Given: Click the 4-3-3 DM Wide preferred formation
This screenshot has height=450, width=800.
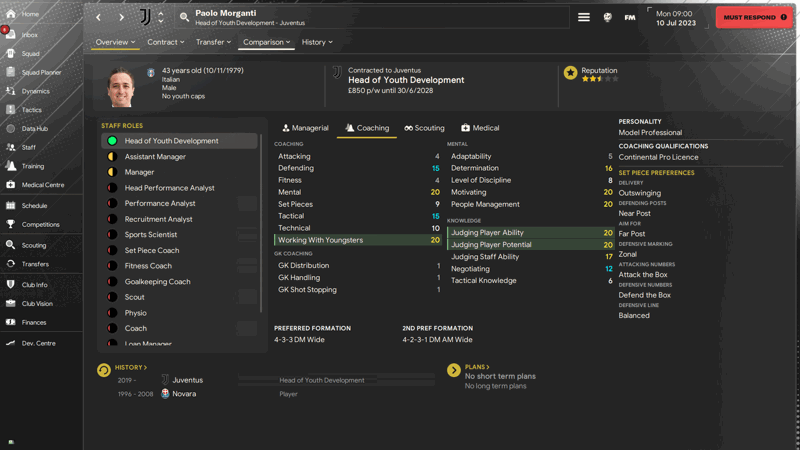Looking at the screenshot, I should point(299,339).
